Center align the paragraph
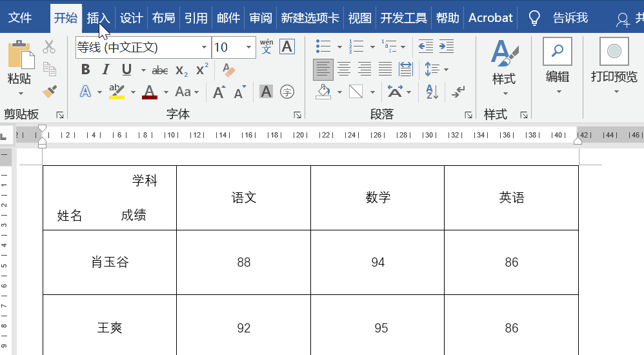 (x=344, y=69)
